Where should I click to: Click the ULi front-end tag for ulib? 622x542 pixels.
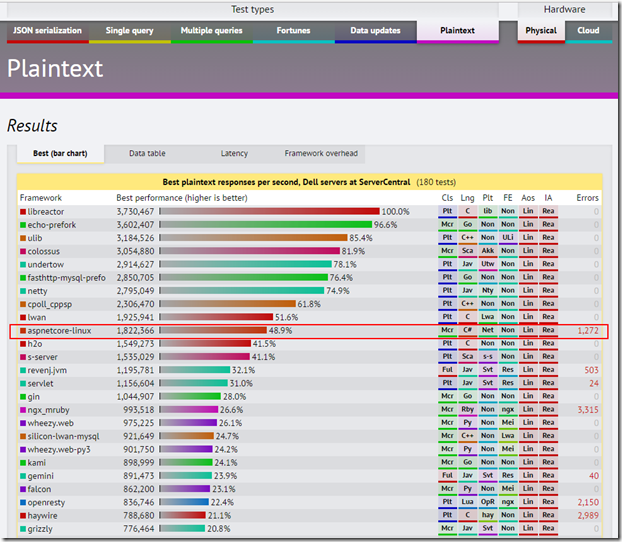(508, 238)
